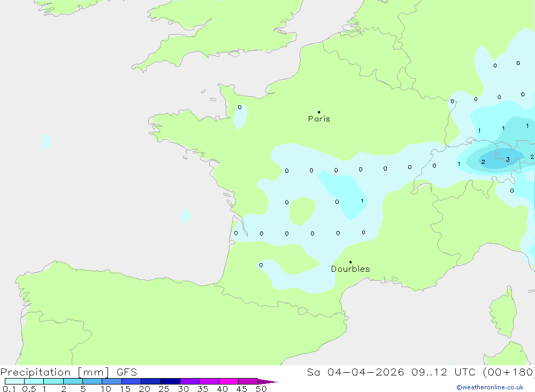Click the Paris city label
The image size is (535, 392).
pos(319,119)
